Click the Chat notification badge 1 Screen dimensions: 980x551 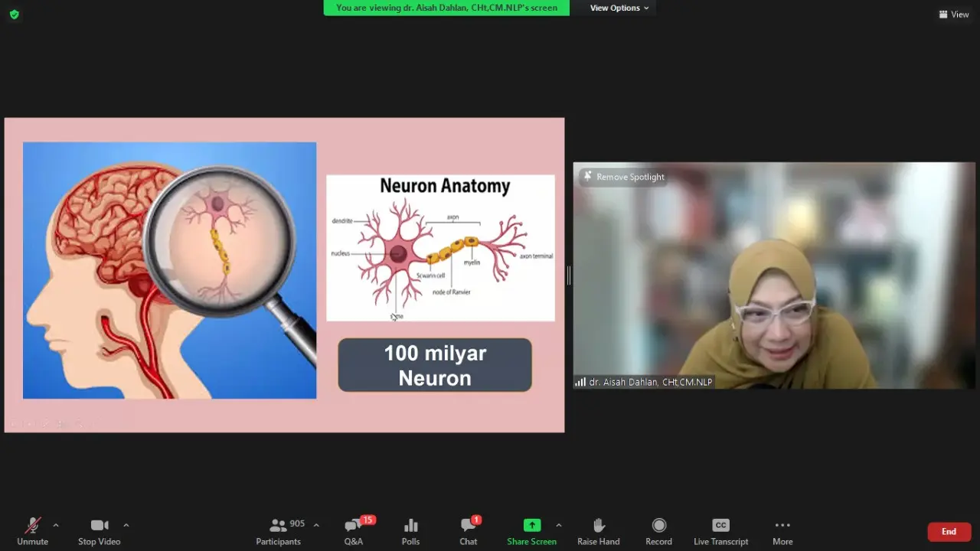(476, 520)
